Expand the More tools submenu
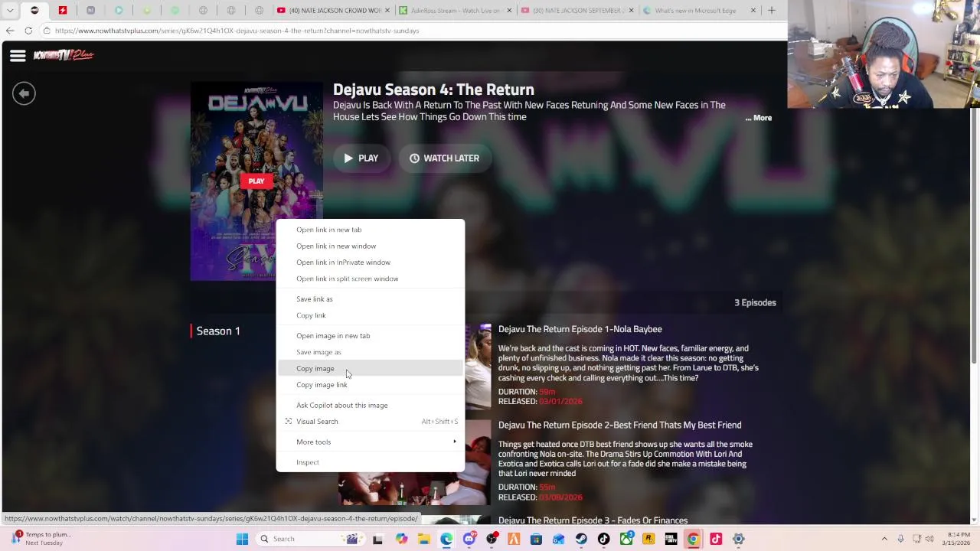The height and width of the screenshot is (551, 980). pyautogui.click(x=370, y=442)
